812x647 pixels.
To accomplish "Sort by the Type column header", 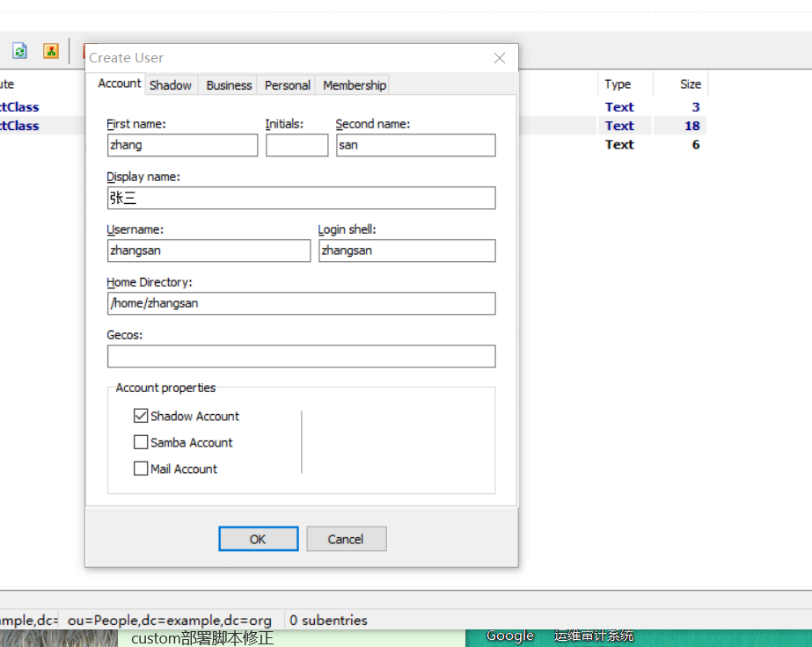I will pyautogui.click(x=618, y=84).
